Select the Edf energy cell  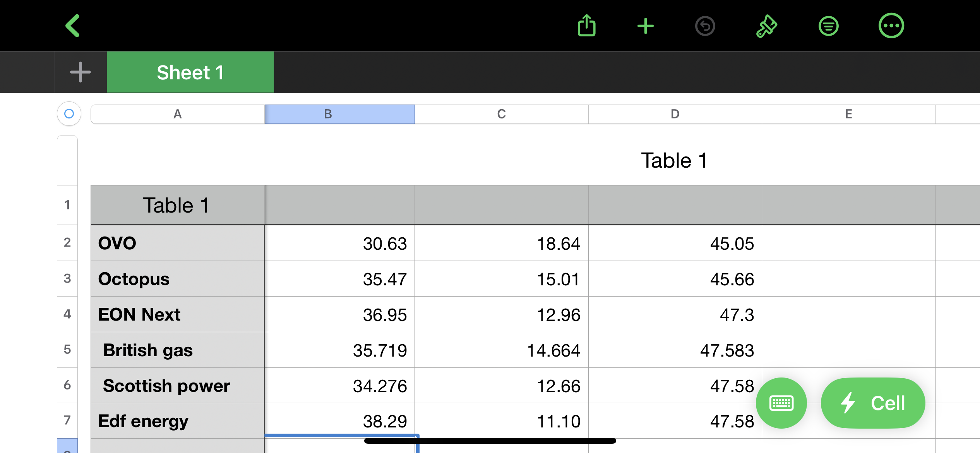178,420
